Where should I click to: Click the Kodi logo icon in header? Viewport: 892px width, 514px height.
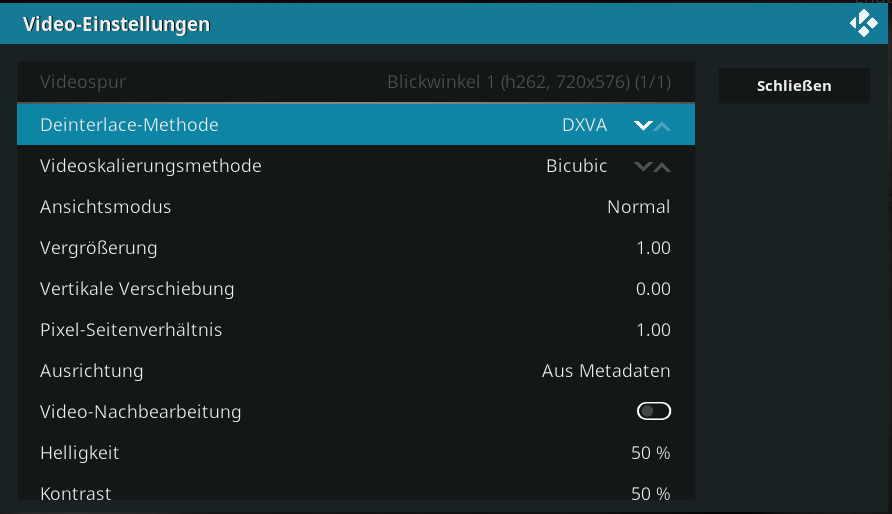(x=864, y=23)
